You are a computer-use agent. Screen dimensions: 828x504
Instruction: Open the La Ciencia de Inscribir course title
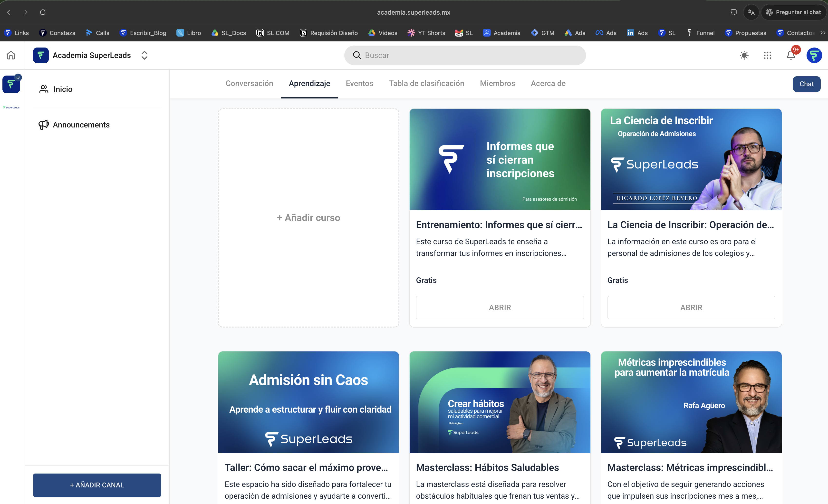(691, 225)
